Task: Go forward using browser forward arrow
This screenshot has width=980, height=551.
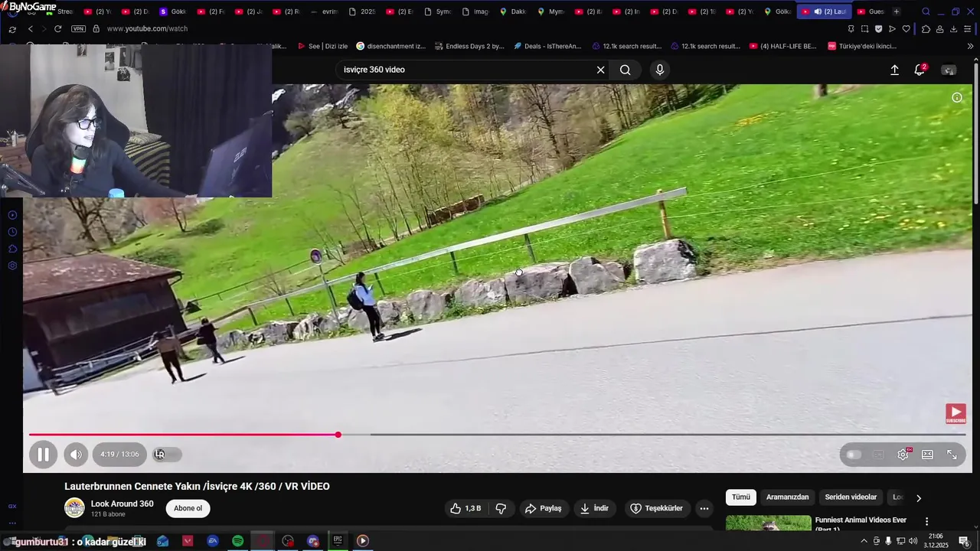Action: point(43,28)
